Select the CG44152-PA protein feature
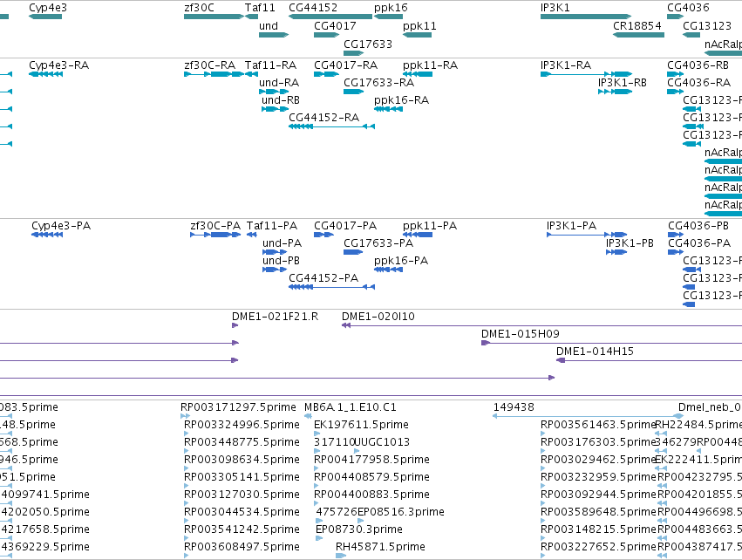This screenshot has width=742, height=560. (331, 287)
